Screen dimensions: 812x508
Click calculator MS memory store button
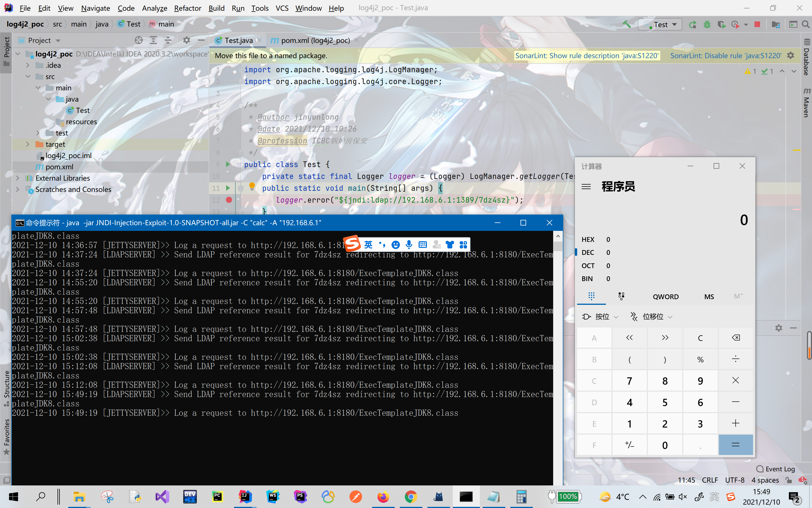point(709,297)
